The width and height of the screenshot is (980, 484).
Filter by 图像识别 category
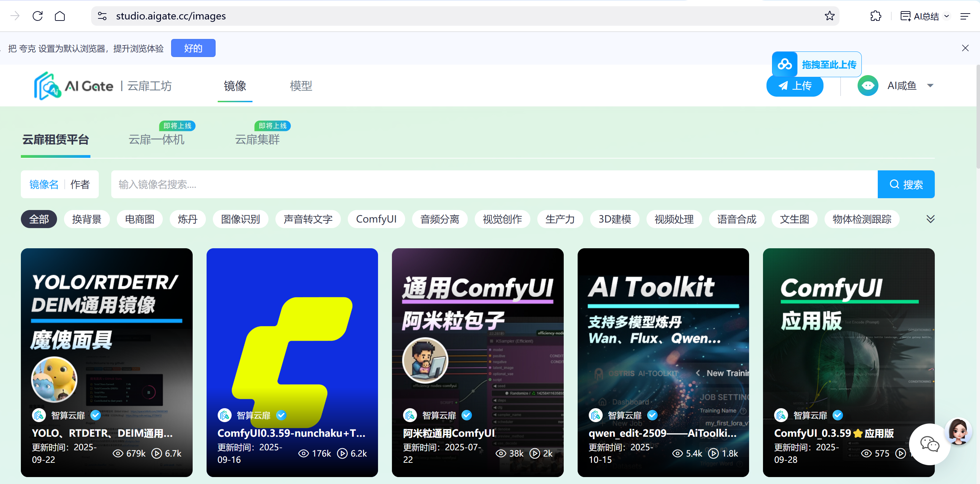pyautogui.click(x=240, y=219)
